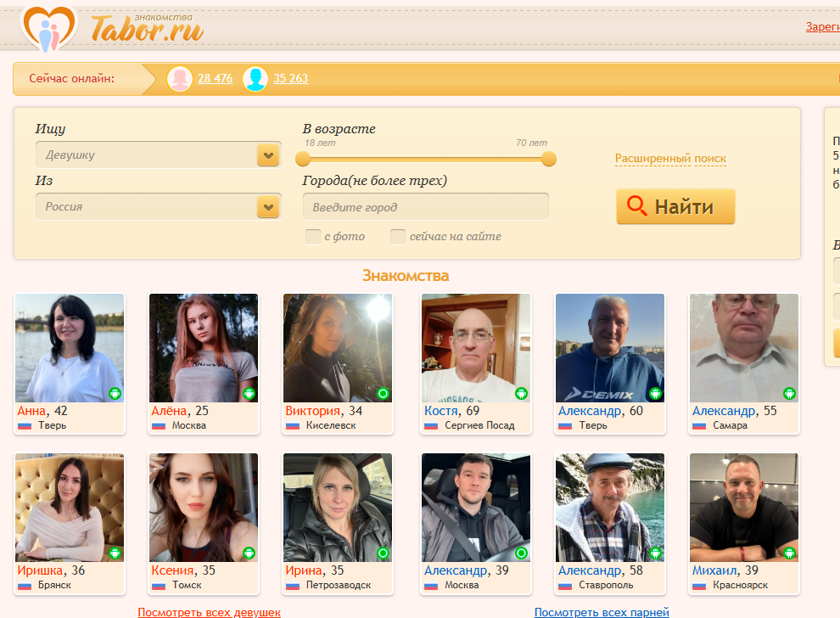Click the Алёна name link
840x618 pixels.
(x=170, y=411)
